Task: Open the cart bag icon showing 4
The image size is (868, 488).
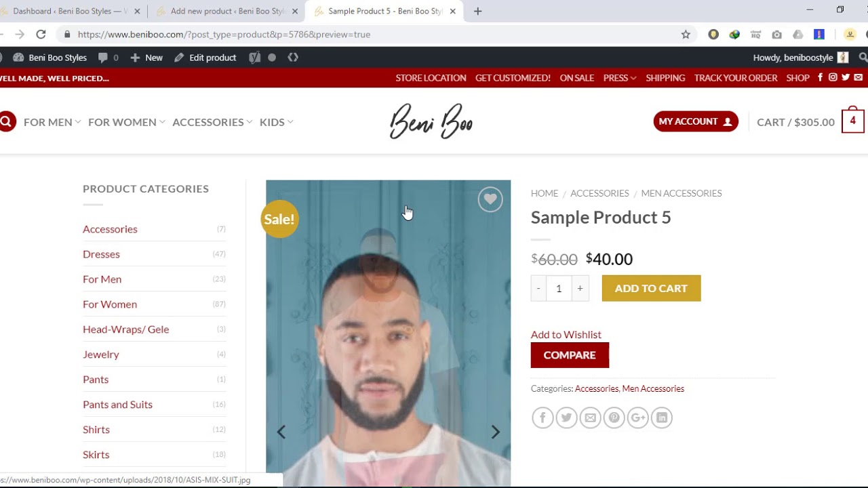Action: point(852,120)
